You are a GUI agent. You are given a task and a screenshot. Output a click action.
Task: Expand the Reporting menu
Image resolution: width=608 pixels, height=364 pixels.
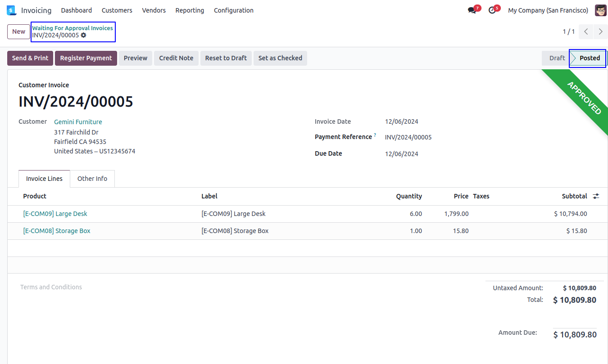click(x=190, y=10)
